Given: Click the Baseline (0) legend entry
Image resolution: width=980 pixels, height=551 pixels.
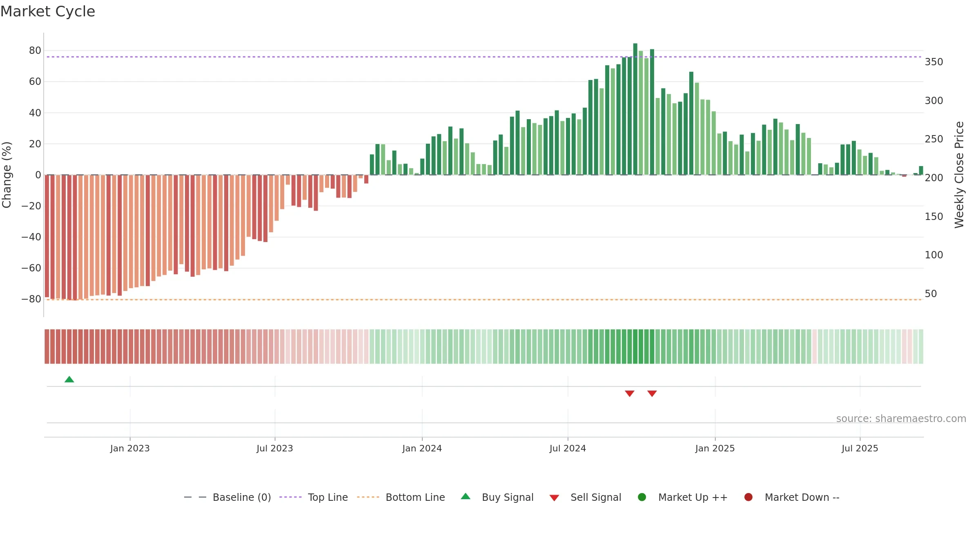Looking at the screenshot, I should coord(227,497).
